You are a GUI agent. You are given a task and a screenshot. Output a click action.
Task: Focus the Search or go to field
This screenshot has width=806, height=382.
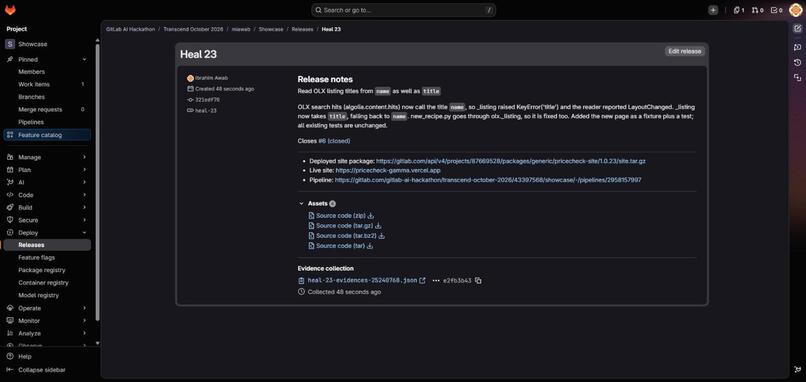click(x=404, y=10)
